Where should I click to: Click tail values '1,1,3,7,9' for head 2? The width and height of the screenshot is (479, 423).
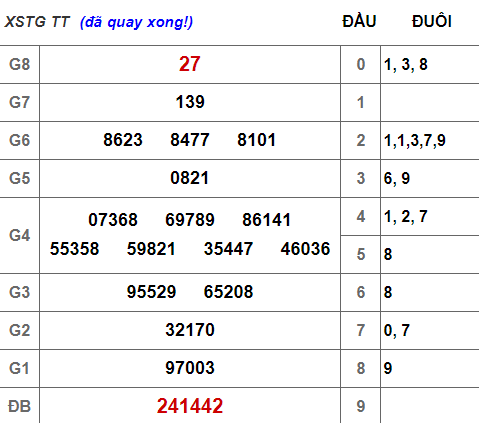tap(415, 140)
